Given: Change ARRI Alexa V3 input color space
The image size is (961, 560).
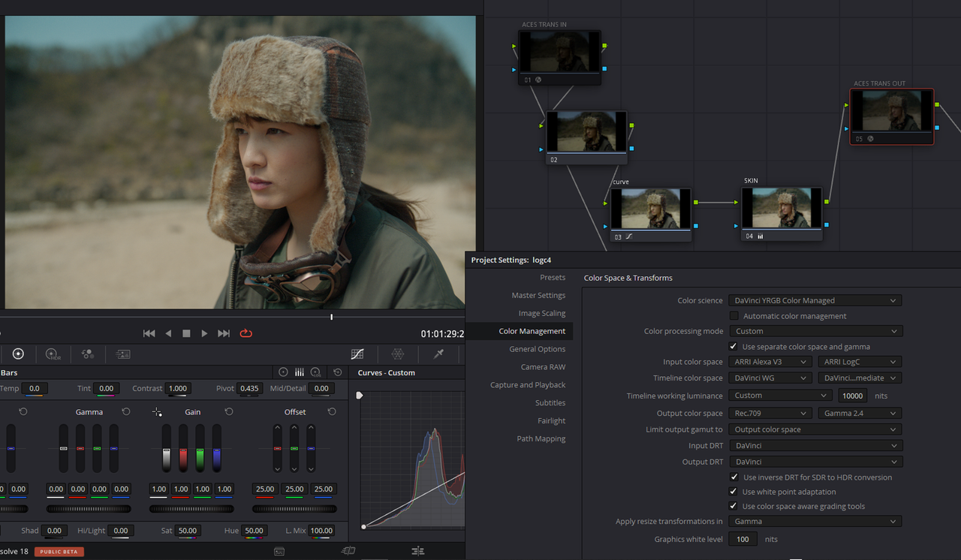Looking at the screenshot, I should (770, 362).
